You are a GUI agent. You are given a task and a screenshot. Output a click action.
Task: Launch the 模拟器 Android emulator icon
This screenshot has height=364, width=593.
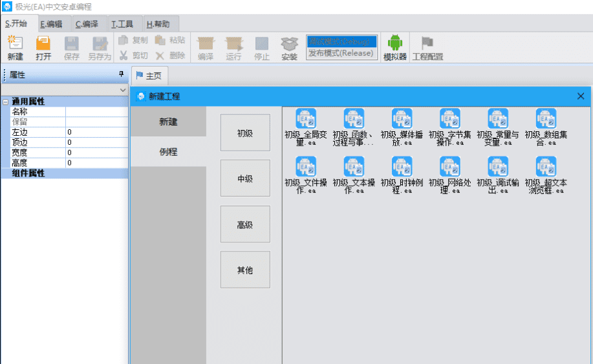[395, 42]
